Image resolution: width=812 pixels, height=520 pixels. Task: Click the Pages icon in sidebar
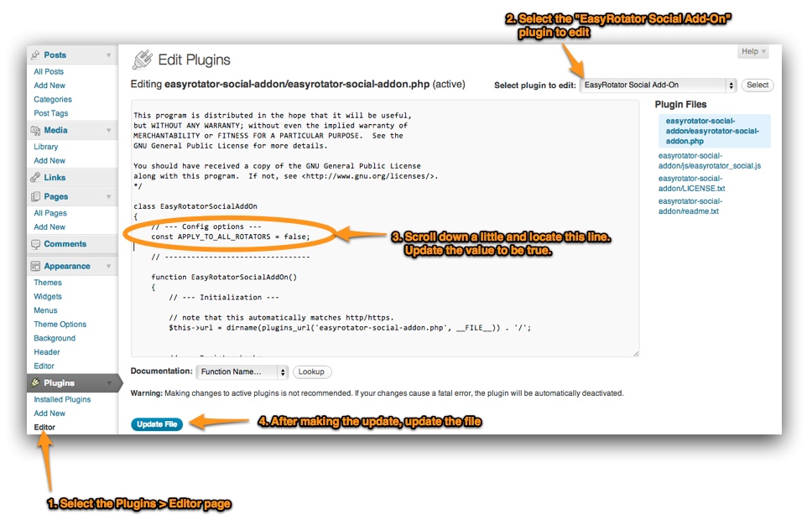(x=34, y=196)
